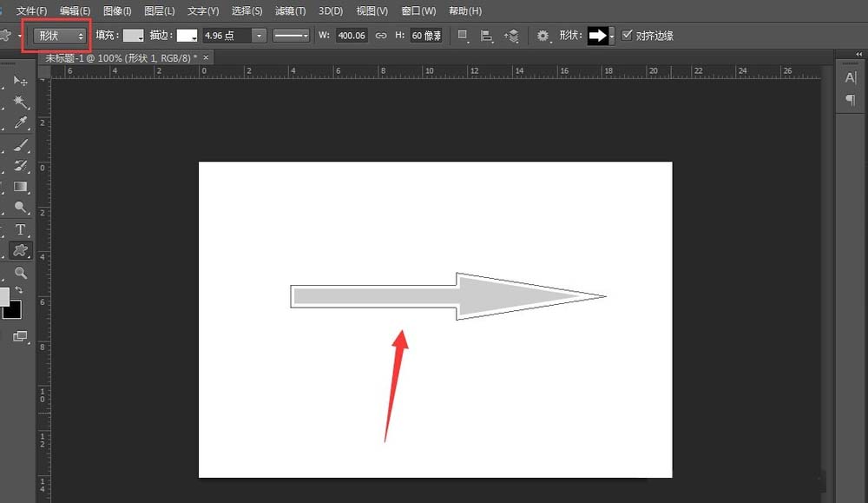Click the path operations icon in options bar
This screenshot has width=868, height=503.
click(x=461, y=36)
